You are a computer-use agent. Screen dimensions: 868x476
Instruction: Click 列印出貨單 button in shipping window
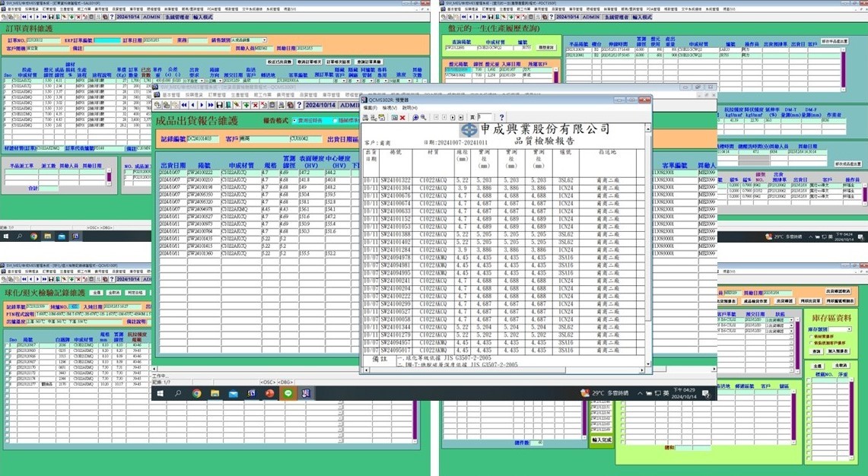[x=810, y=301]
